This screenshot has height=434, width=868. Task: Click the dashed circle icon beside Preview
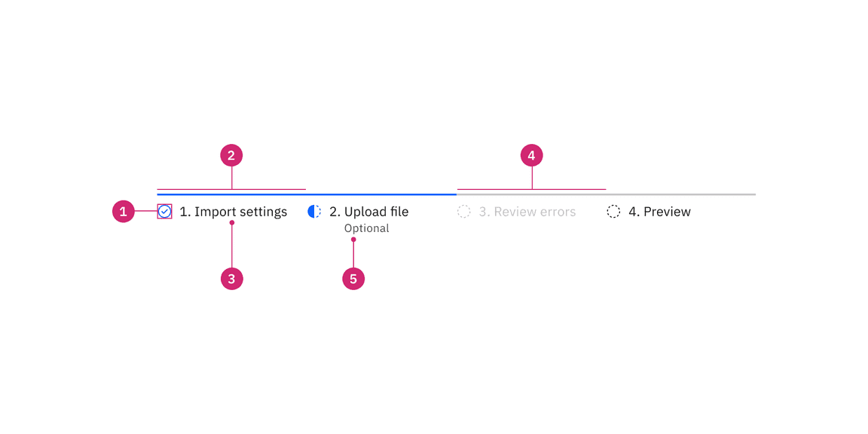pyautogui.click(x=613, y=212)
